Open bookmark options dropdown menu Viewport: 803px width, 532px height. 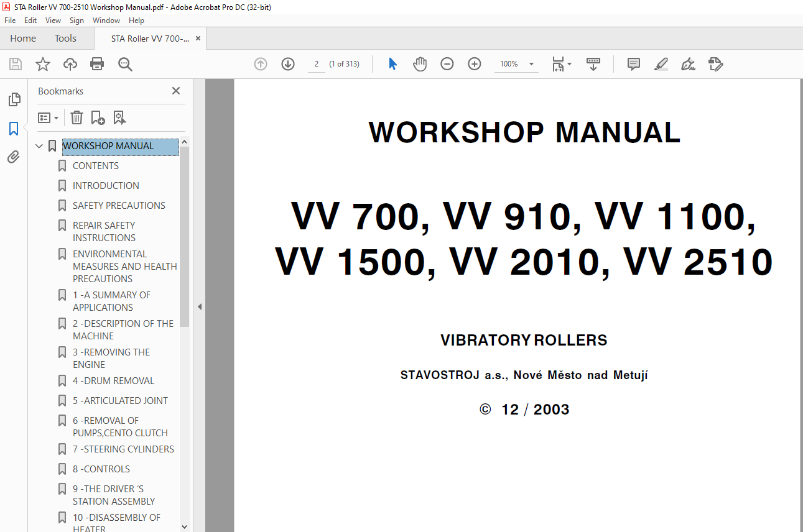coord(48,117)
